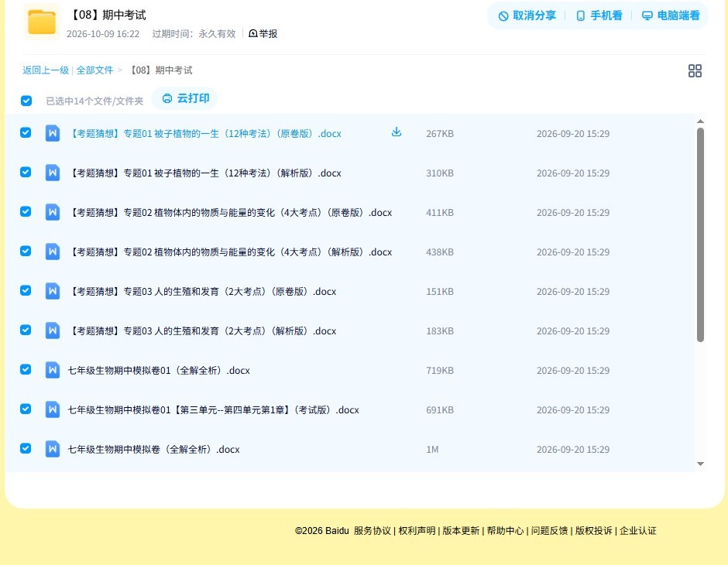728x565 pixels.
Task: Open 七年级生物期中模拟卷01(全解全析).docx file name
Action: tap(159, 370)
